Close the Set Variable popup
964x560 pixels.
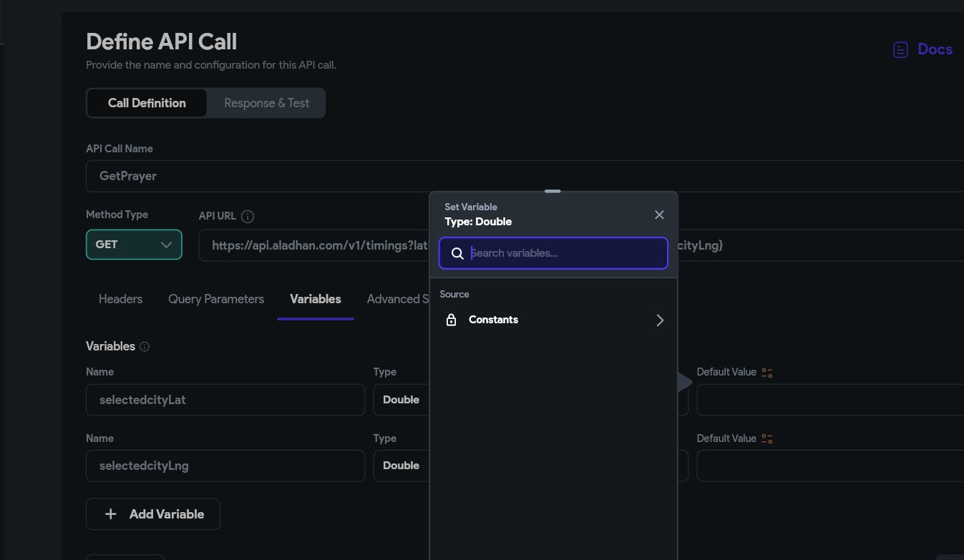[659, 215]
